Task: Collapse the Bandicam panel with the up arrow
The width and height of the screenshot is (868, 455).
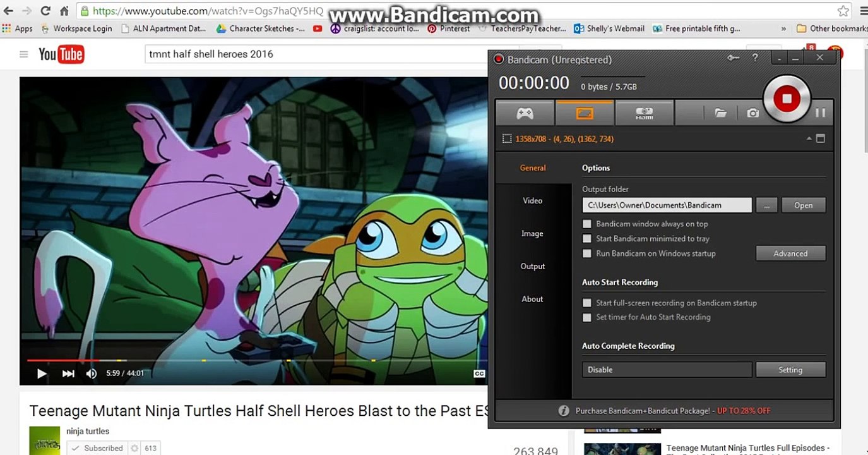Action: pos(809,138)
